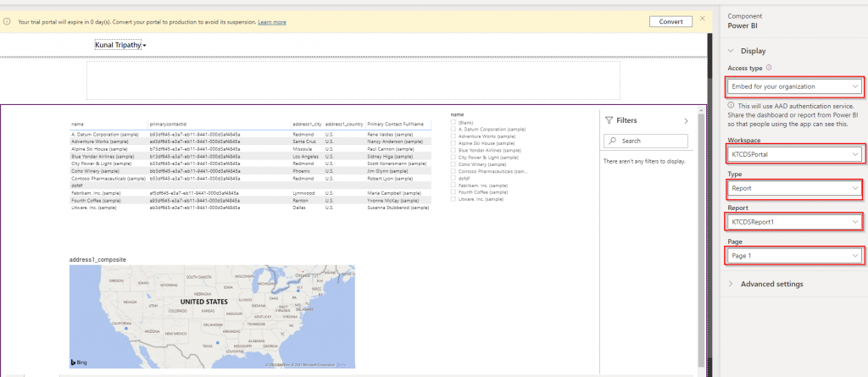
Task: Select the Scott Konersmann (sample) cell
Action: click(397, 164)
